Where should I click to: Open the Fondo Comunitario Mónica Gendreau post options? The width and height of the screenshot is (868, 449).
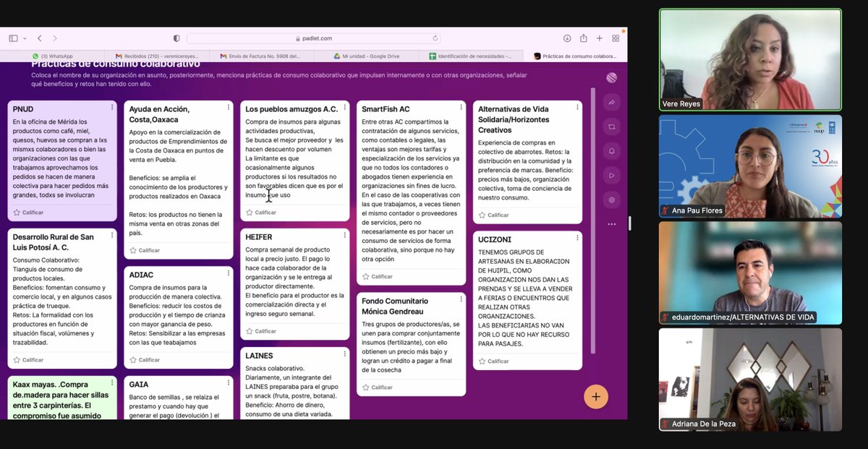pos(461,299)
